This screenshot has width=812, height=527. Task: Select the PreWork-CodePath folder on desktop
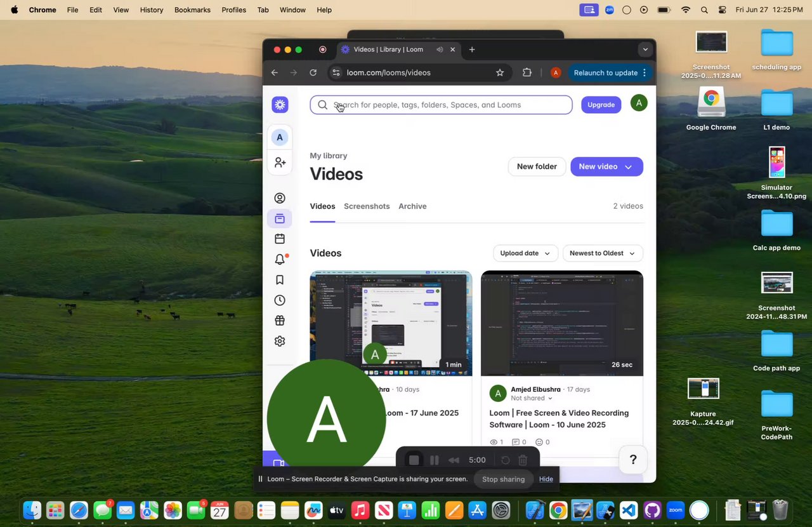pyautogui.click(x=776, y=415)
